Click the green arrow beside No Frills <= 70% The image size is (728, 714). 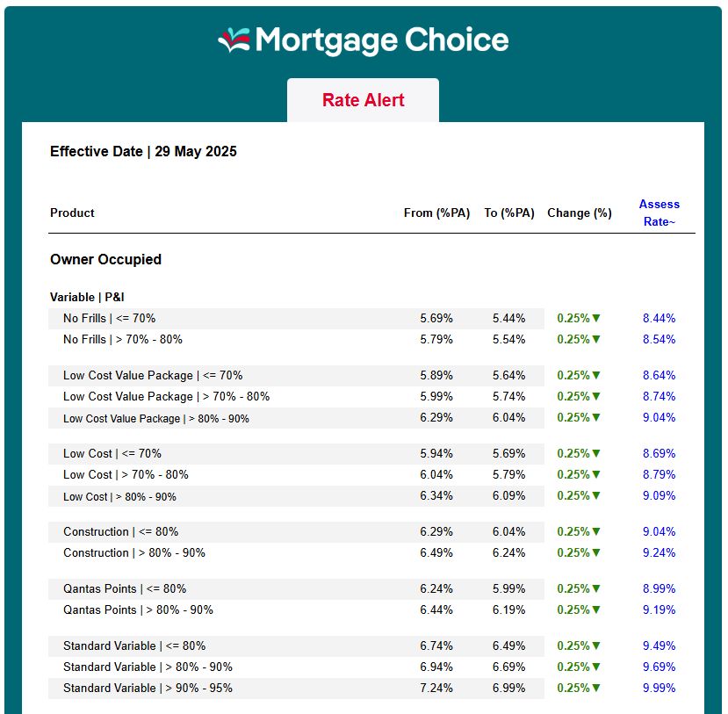click(x=596, y=319)
